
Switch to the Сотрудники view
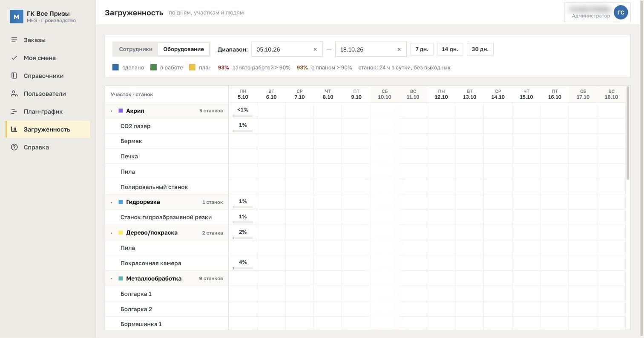pyautogui.click(x=135, y=49)
